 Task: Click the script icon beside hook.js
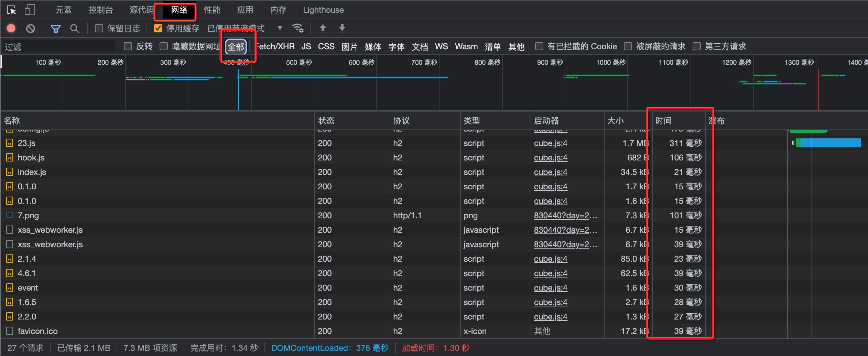point(10,157)
